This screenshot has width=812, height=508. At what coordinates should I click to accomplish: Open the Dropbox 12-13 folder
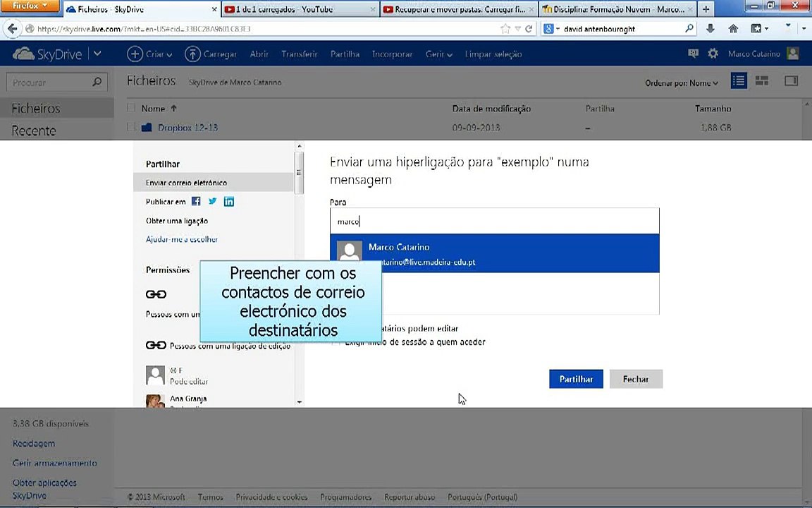[x=187, y=128]
